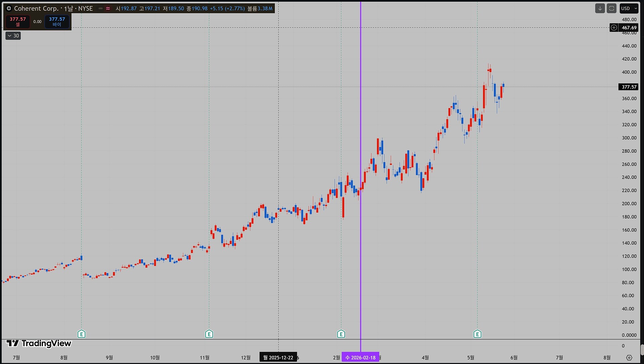The height and width of the screenshot is (364, 644).
Task: Click the 10월 time axis label
Action: [x=155, y=358]
